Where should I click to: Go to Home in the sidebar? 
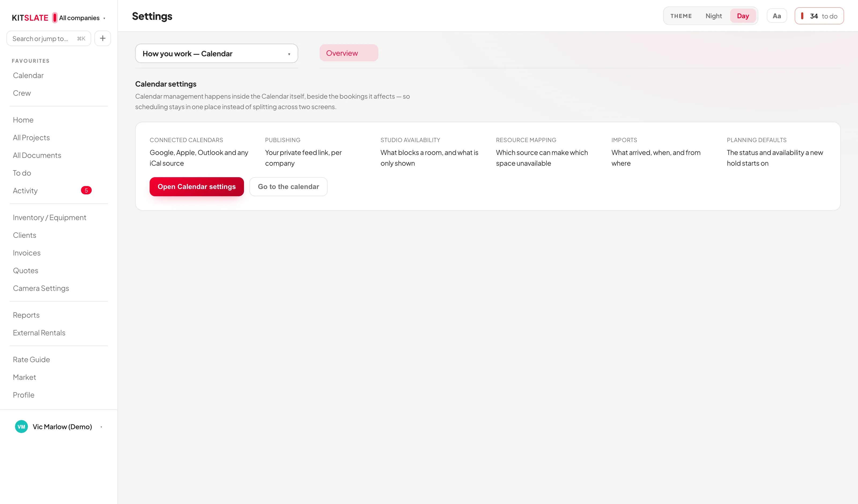[x=23, y=120]
